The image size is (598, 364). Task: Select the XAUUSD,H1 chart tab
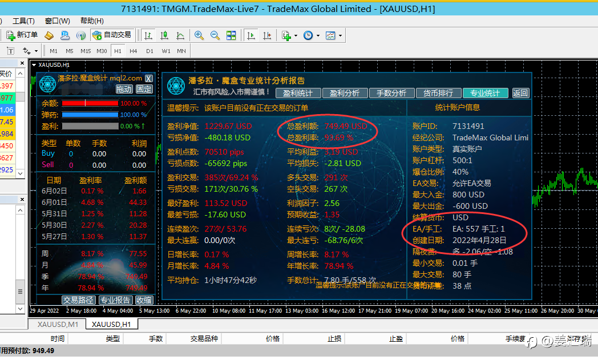[111, 325]
